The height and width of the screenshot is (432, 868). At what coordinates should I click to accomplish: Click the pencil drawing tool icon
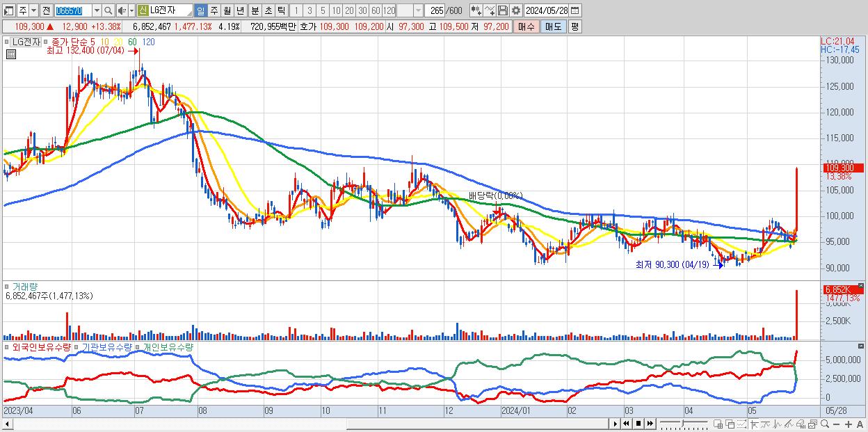pyautogui.click(x=789, y=424)
